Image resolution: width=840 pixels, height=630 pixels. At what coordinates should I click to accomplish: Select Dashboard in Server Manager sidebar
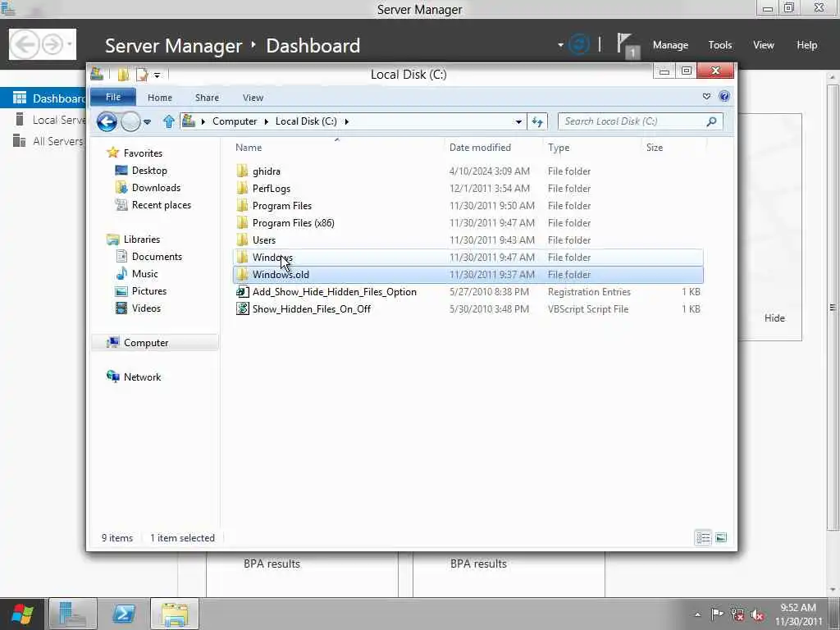point(43,98)
